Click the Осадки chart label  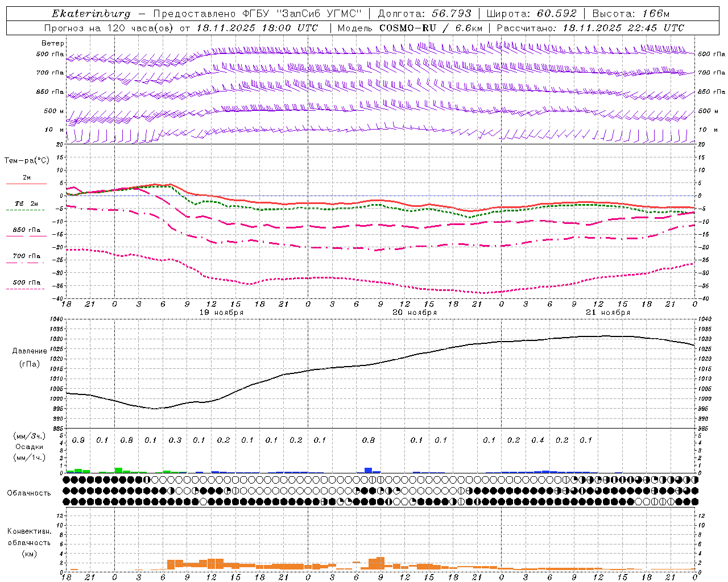click(30, 447)
